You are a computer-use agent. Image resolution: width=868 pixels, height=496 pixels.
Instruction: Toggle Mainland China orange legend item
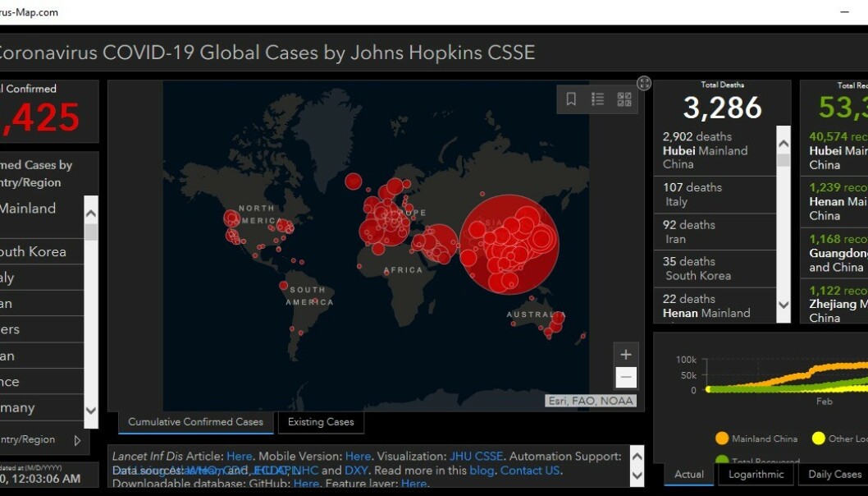click(x=756, y=439)
